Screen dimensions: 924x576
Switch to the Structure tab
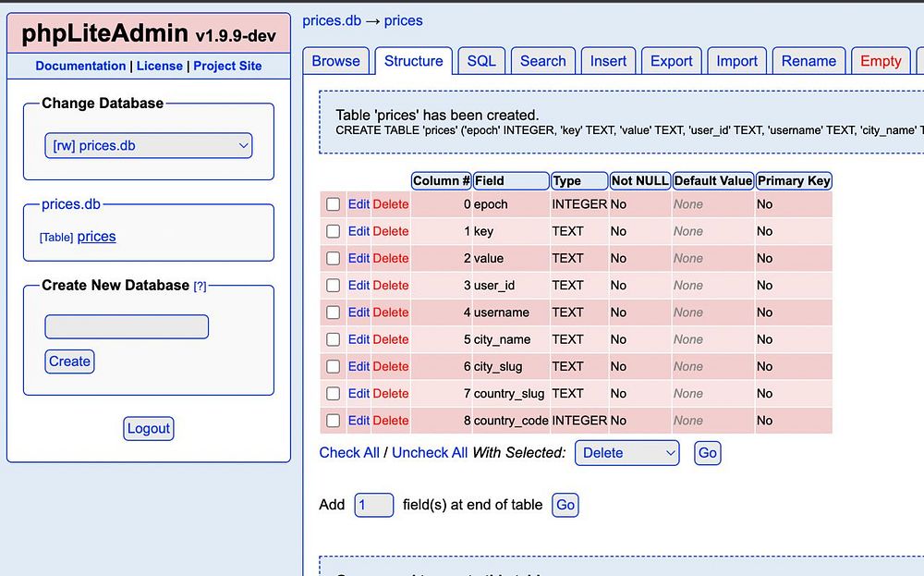click(x=414, y=61)
